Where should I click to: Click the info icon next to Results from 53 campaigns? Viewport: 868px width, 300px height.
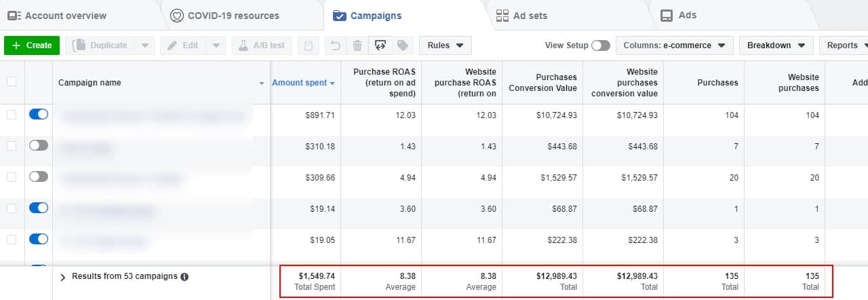(184, 277)
